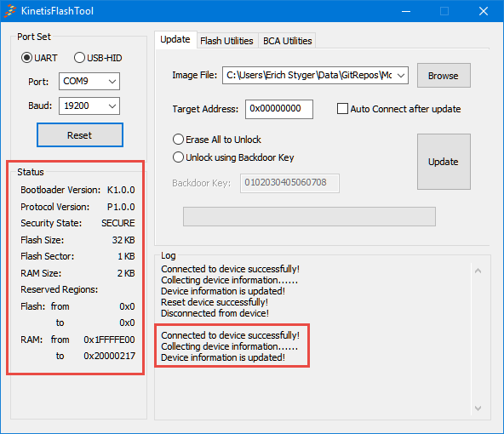Click the Bootloader Version K1.0.0 value
The width and height of the screenshot is (504, 434).
121,190
